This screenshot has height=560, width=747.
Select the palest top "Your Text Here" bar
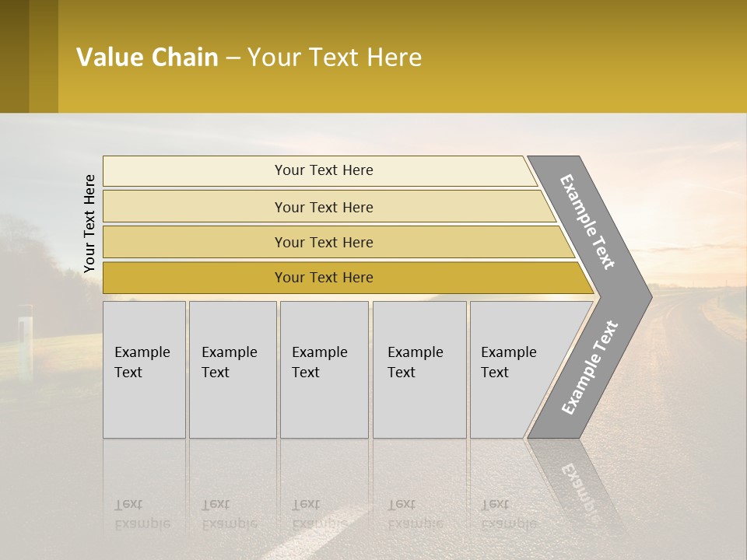coord(323,170)
